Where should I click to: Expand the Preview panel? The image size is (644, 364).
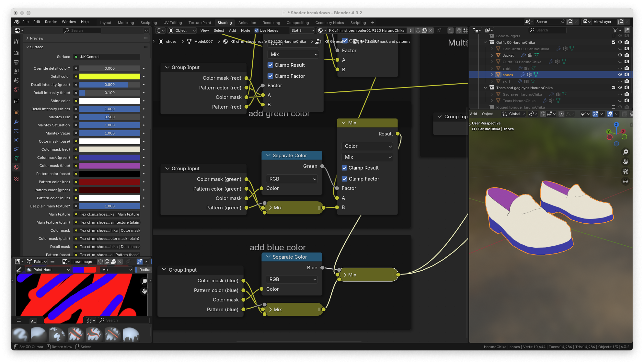tap(36, 38)
